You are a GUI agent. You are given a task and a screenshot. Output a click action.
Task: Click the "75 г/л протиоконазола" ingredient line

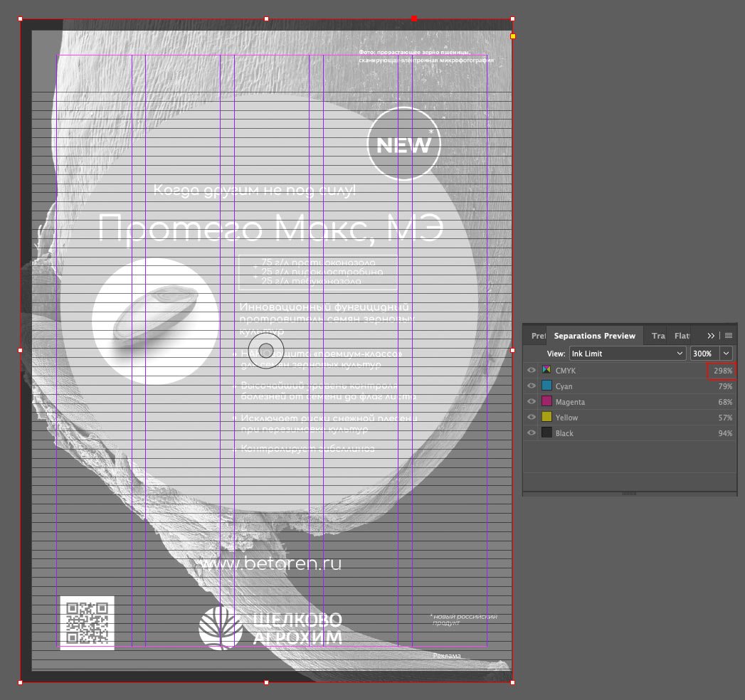[x=318, y=262]
